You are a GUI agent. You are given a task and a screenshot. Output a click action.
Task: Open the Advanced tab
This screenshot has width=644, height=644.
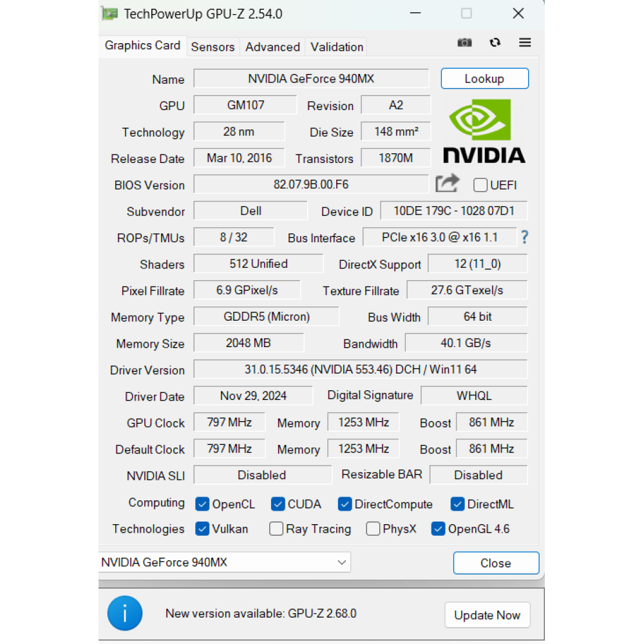272,46
